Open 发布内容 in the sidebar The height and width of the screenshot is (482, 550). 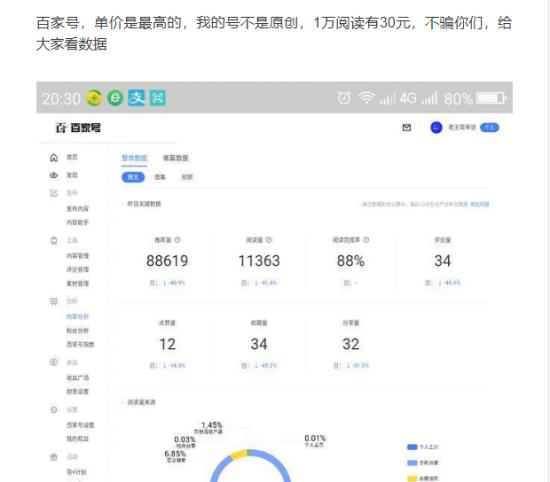(x=78, y=209)
